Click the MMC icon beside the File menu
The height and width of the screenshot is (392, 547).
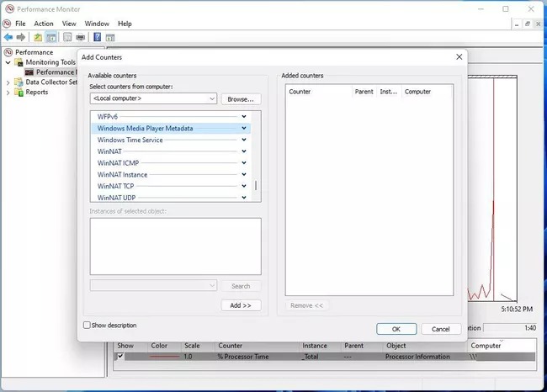click(x=7, y=24)
